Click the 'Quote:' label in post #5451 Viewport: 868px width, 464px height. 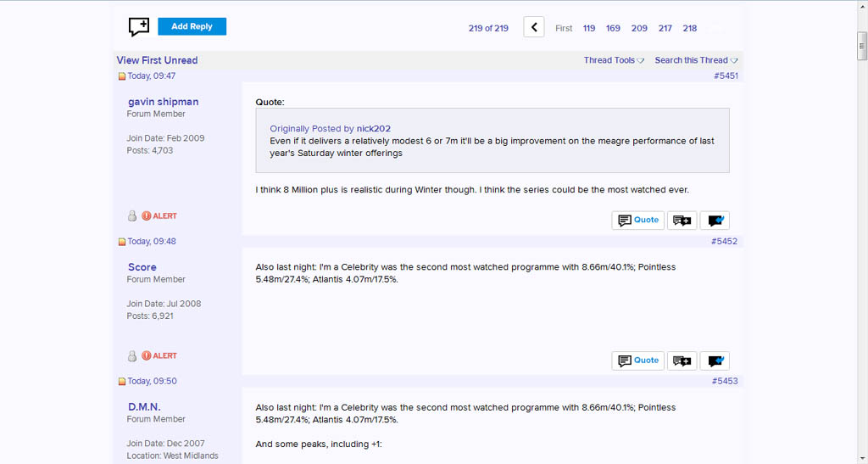270,102
